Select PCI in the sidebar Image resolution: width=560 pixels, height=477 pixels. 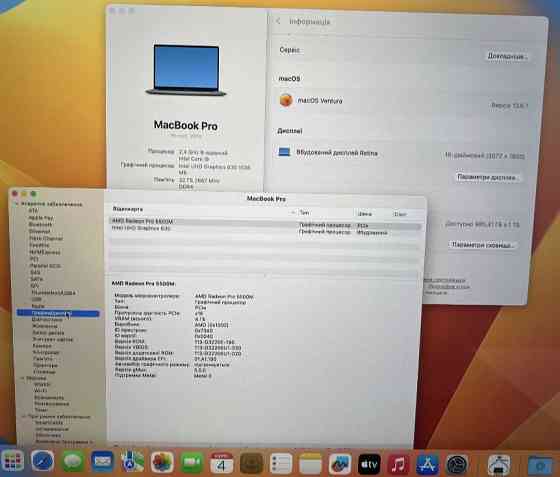tap(34, 259)
